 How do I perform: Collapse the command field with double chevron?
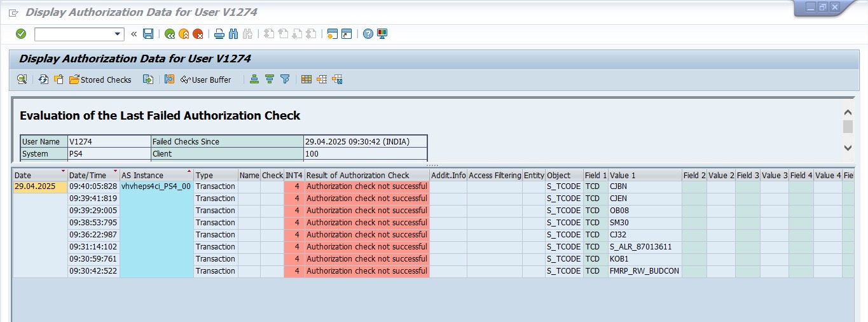(134, 34)
